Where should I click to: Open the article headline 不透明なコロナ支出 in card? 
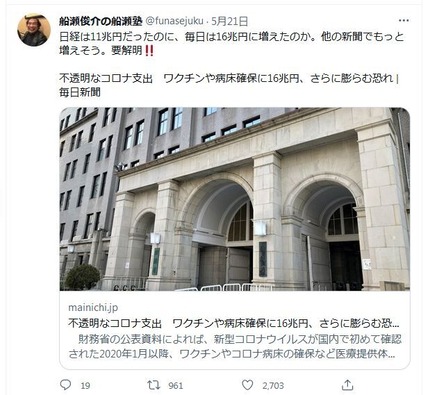click(234, 323)
